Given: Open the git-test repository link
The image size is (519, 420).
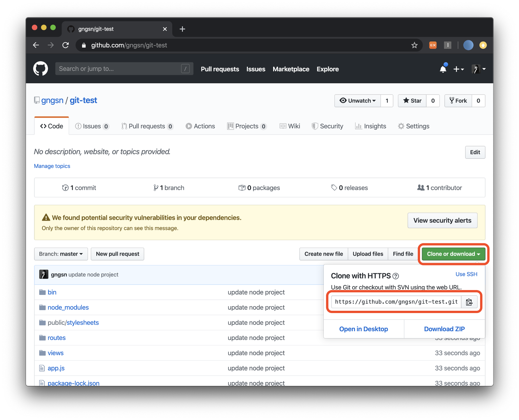Looking at the screenshot, I should pos(83,100).
